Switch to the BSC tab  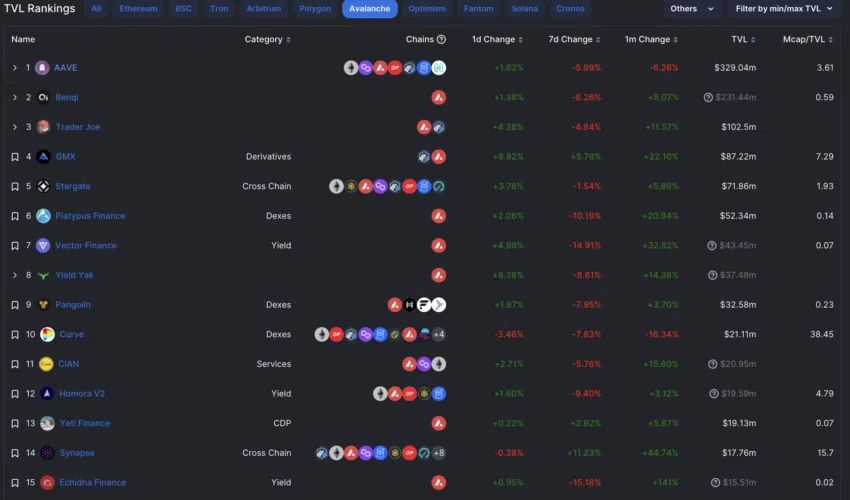click(x=183, y=9)
